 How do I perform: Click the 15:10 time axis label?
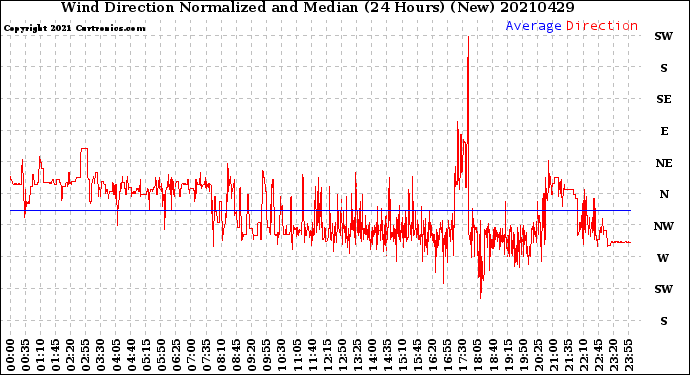pos(402,355)
